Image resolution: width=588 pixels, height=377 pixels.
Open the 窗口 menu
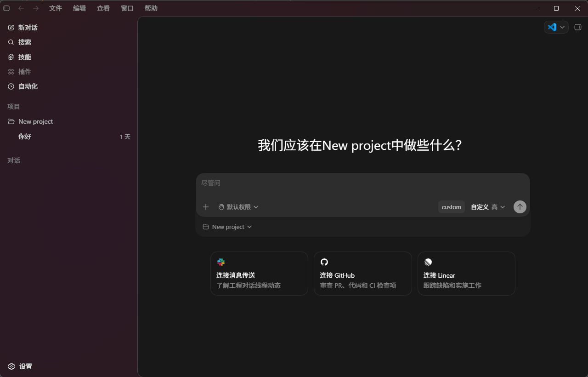(x=127, y=8)
